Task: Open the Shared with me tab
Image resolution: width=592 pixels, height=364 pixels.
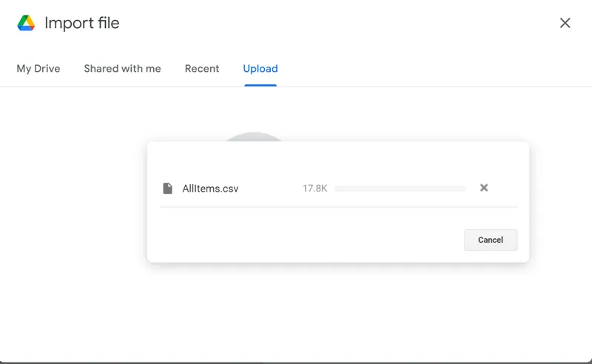Action: coord(122,69)
